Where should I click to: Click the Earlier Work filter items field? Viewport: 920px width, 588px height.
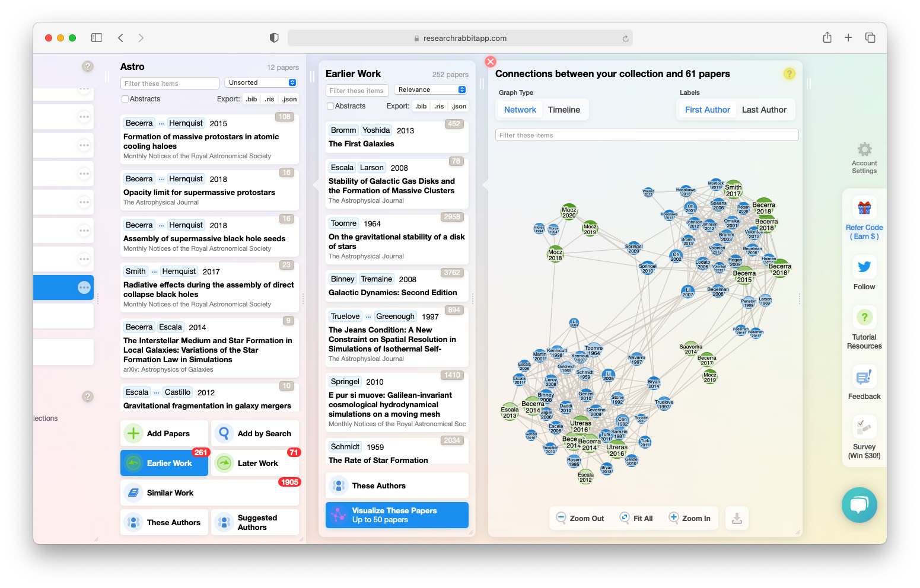(x=357, y=91)
